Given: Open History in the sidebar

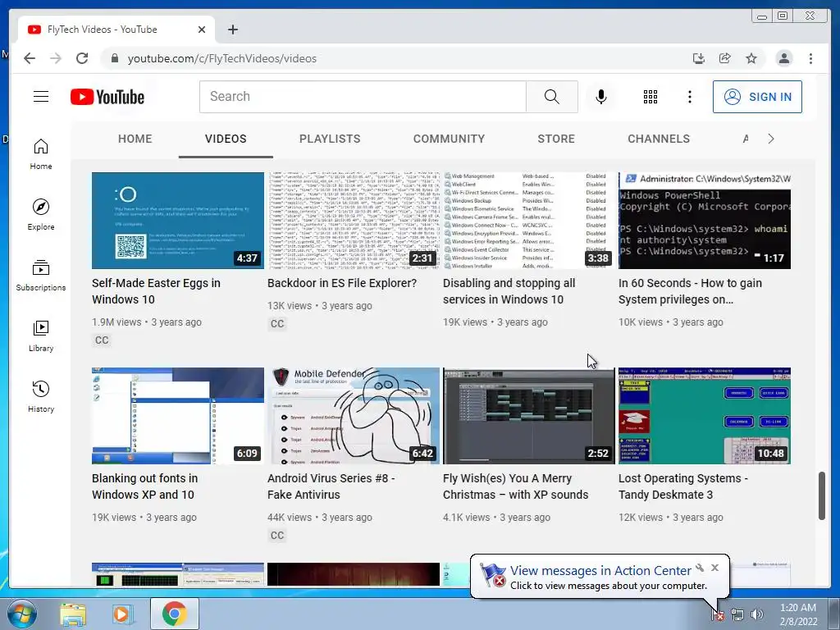Looking at the screenshot, I should [x=41, y=397].
